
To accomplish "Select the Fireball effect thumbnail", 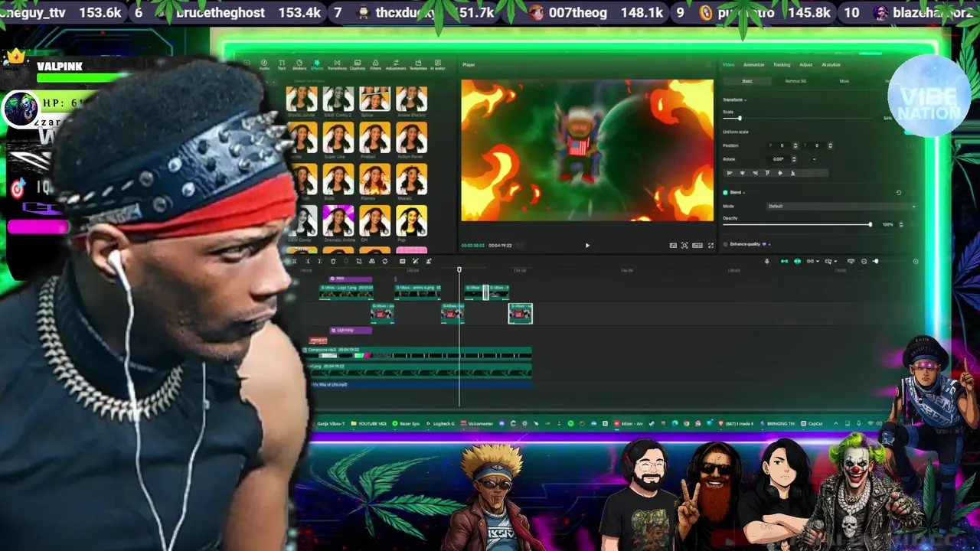I will (x=374, y=138).
